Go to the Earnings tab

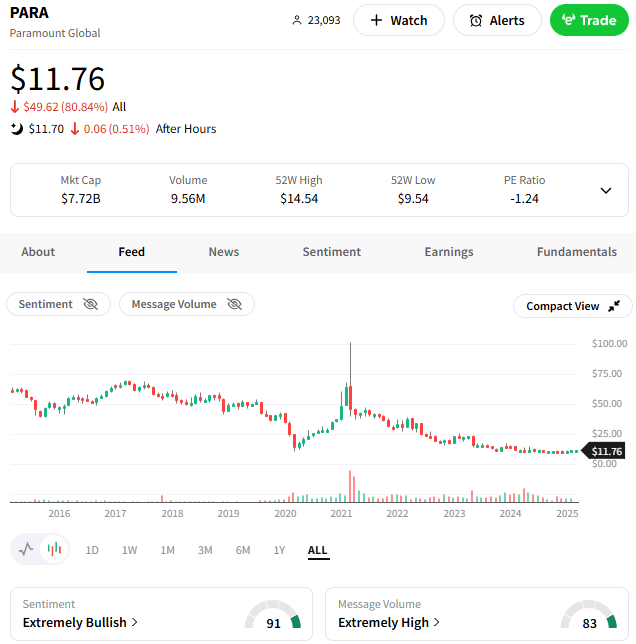click(x=449, y=252)
